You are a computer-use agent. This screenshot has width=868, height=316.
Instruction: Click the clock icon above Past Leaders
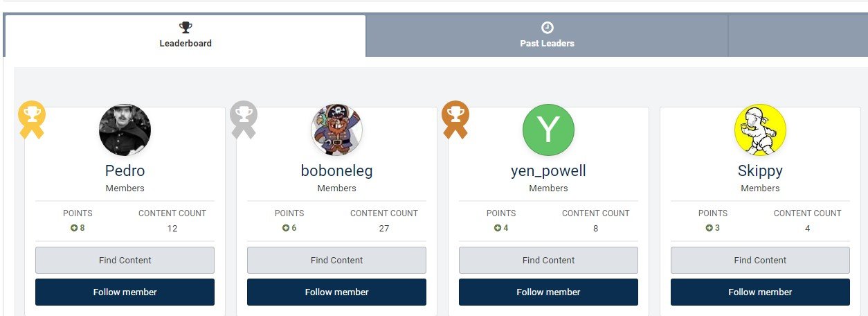(547, 28)
